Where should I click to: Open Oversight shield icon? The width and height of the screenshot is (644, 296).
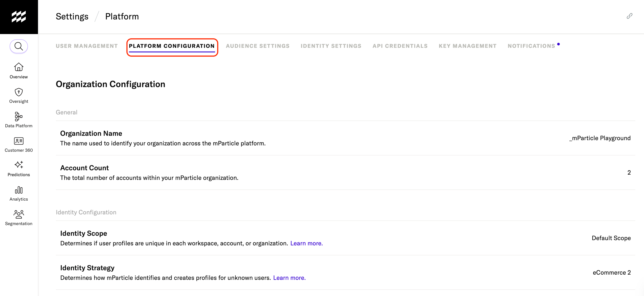(19, 92)
